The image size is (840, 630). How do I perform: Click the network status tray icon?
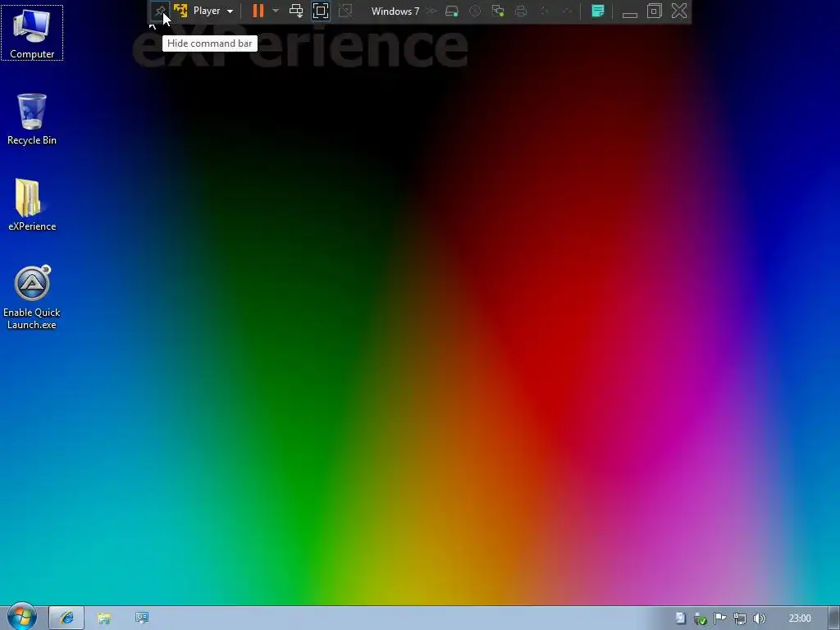[x=740, y=619]
